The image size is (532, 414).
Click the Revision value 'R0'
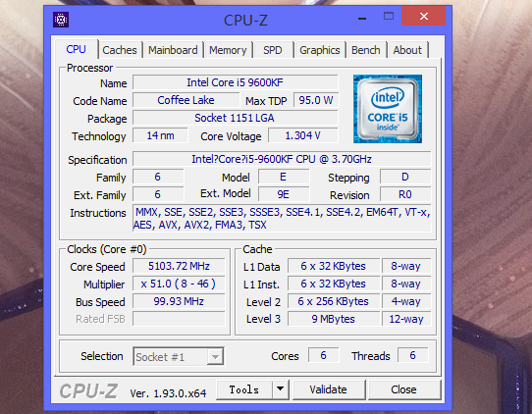[405, 194]
